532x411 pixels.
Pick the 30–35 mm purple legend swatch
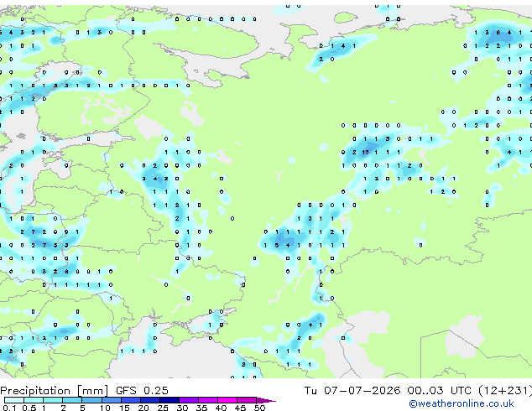(188, 400)
